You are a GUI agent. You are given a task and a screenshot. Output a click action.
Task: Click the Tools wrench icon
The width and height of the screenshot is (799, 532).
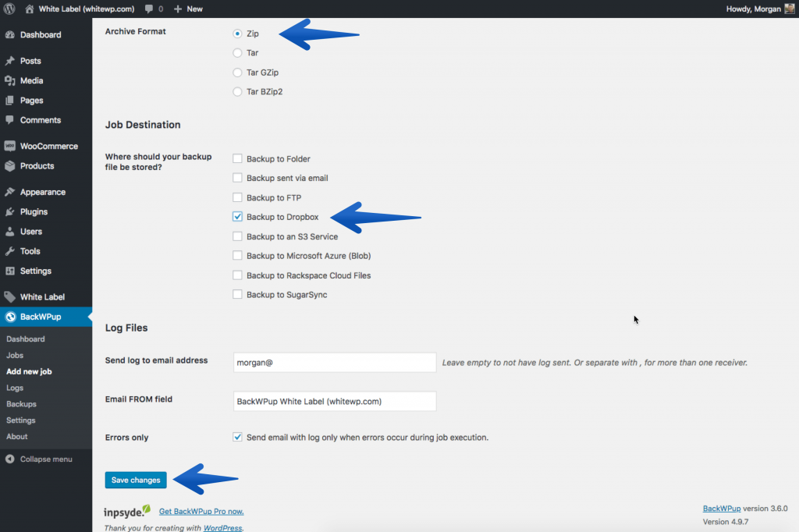click(9, 251)
